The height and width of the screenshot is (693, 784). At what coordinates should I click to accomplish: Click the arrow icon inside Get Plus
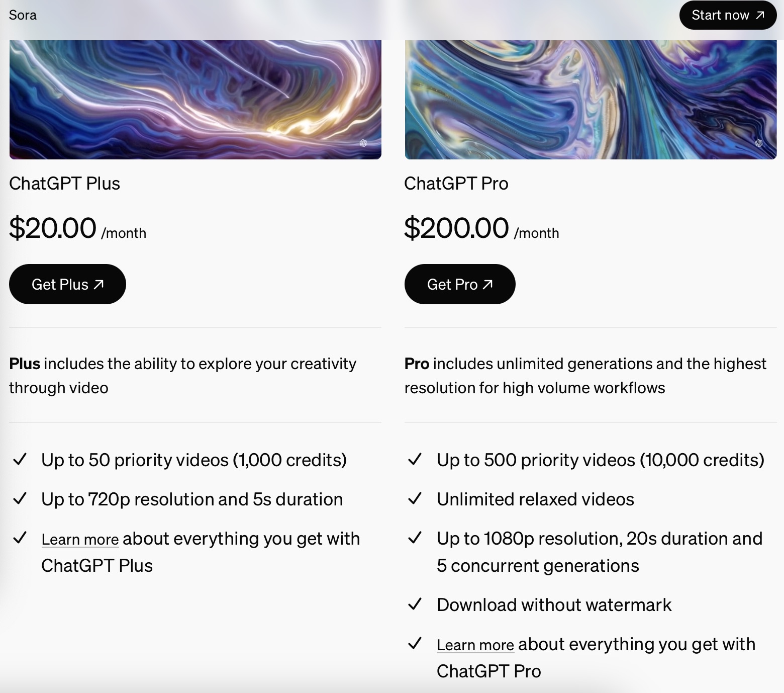tap(99, 284)
